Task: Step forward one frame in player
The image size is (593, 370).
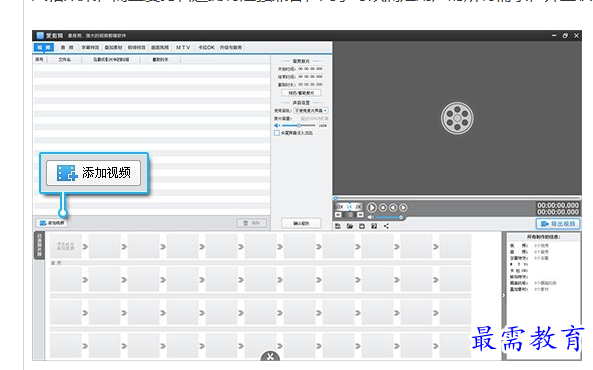Action: pyautogui.click(x=403, y=207)
